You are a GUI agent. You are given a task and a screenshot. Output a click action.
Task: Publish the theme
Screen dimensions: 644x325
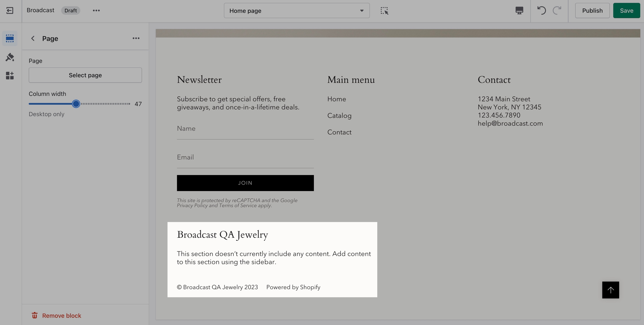(592, 11)
